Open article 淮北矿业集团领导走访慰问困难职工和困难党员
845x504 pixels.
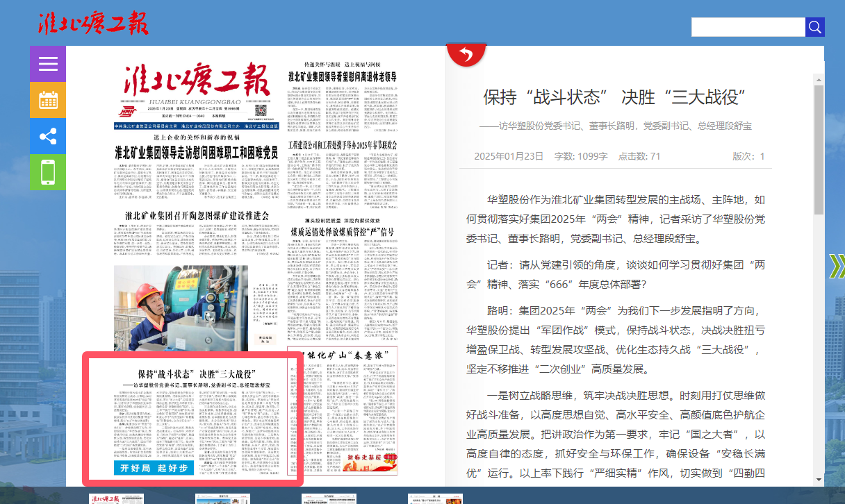point(198,153)
